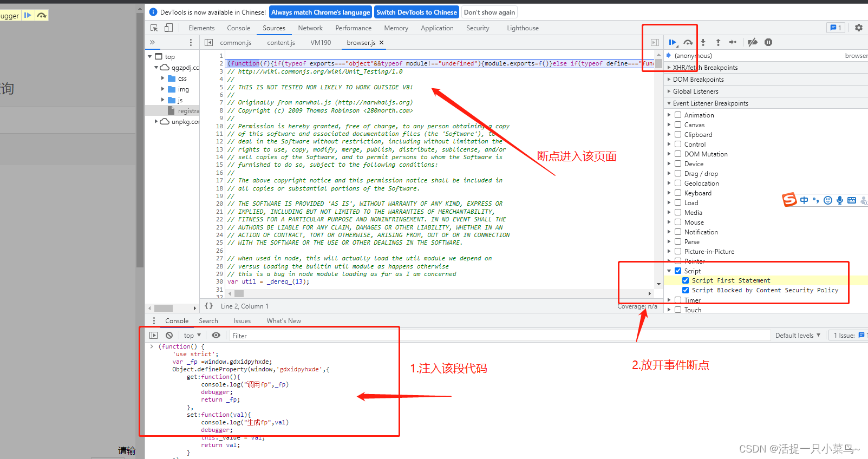Switch to the Network tab
868x459 pixels.
click(310, 28)
